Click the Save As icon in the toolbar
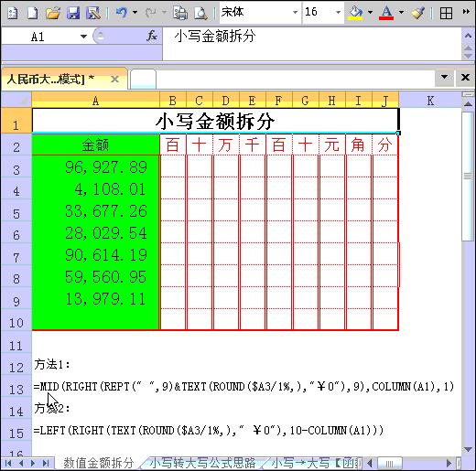The width and height of the screenshot is (476, 471). [x=93, y=13]
